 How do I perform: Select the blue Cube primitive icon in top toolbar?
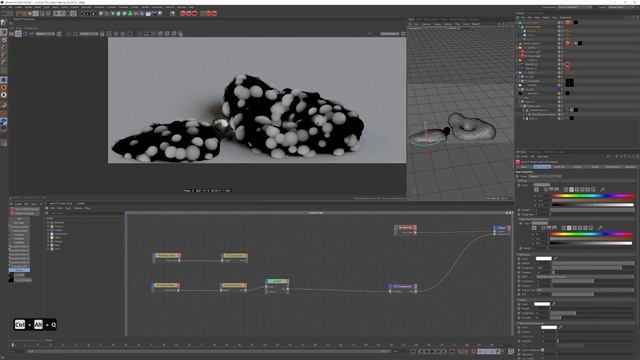pyautogui.click(x=101, y=13)
